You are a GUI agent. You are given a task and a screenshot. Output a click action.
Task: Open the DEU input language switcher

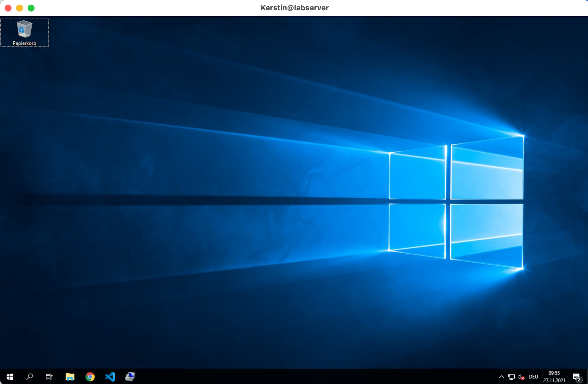533,377
